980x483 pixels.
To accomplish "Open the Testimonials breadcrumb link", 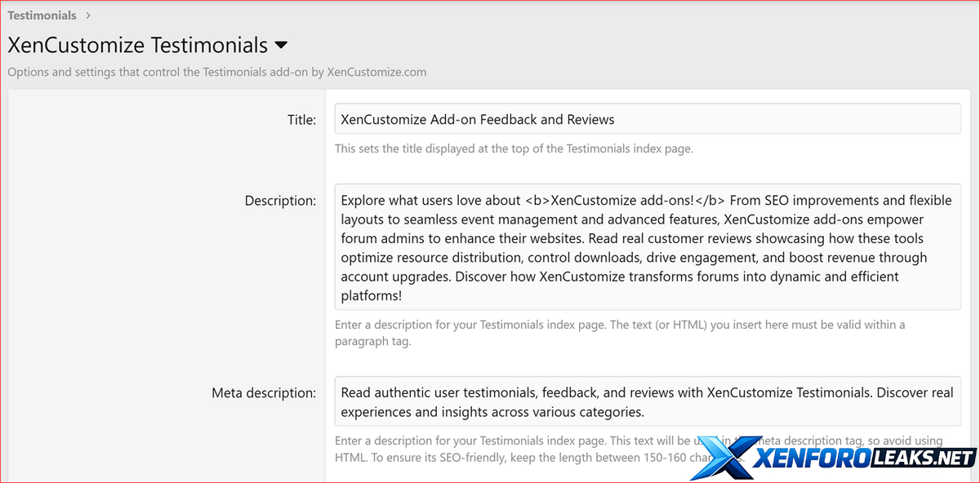I will point(42,16).
